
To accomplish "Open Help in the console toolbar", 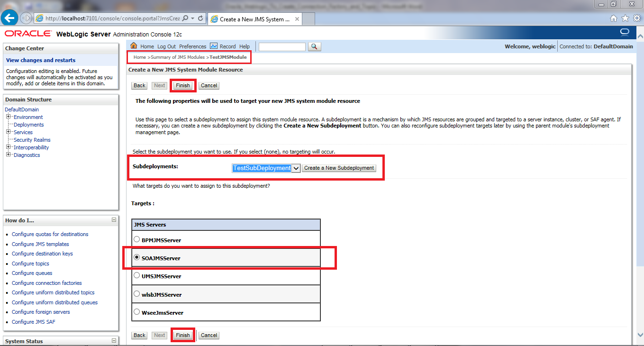I will click(x=245, y=46).
